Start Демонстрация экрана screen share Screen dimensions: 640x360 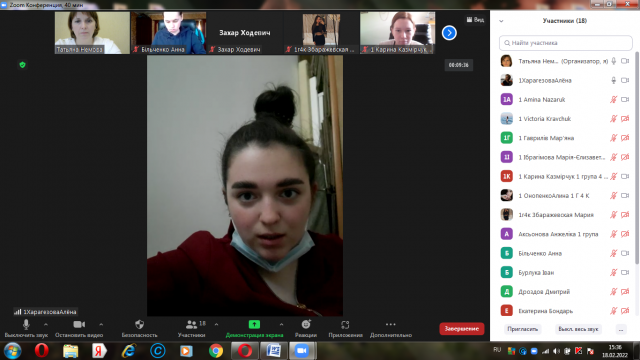pos(254,329)
